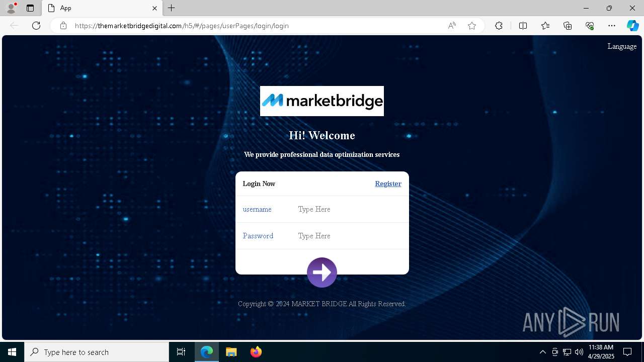Open the tab actions menu icon
This screenshot has width=644, height=362.
coord(30,8)
